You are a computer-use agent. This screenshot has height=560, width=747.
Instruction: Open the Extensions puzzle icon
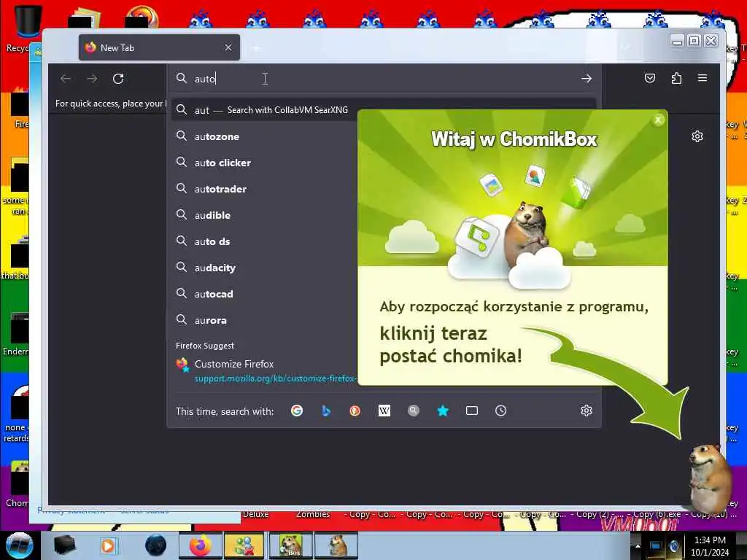(x=676, y=78)
